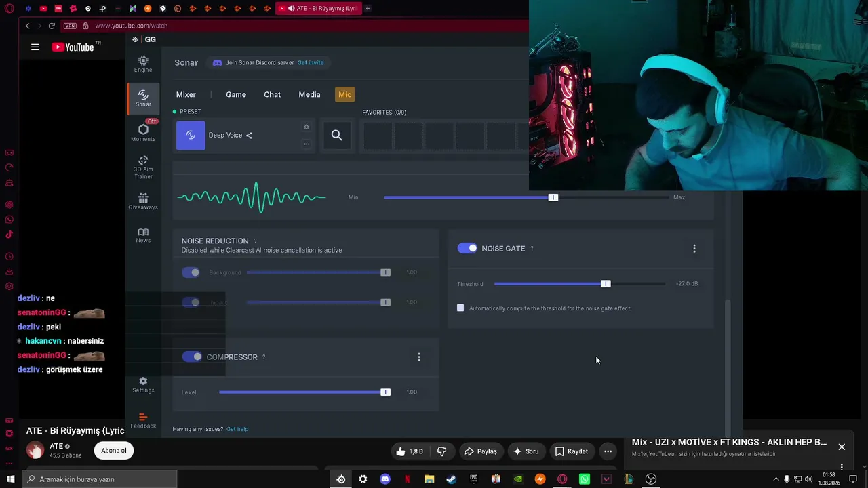This screenshot has height=488, width=868.
Task: Click the Get invite Discord link
Action: (311, 63)
